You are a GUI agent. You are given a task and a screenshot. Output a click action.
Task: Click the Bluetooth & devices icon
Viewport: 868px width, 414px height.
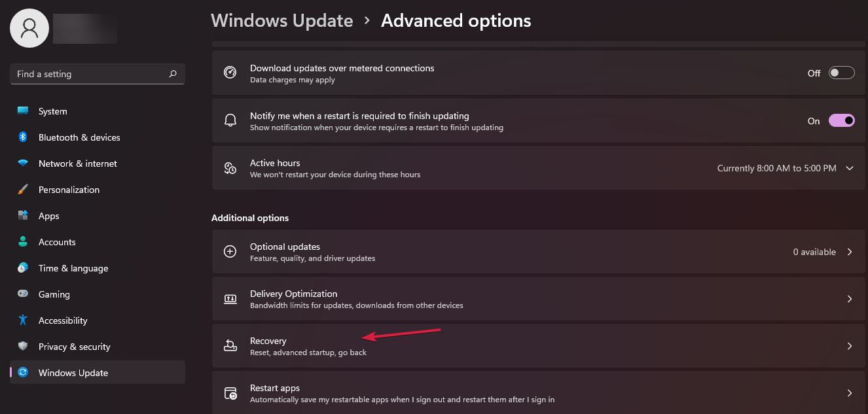tap(23, 137)
